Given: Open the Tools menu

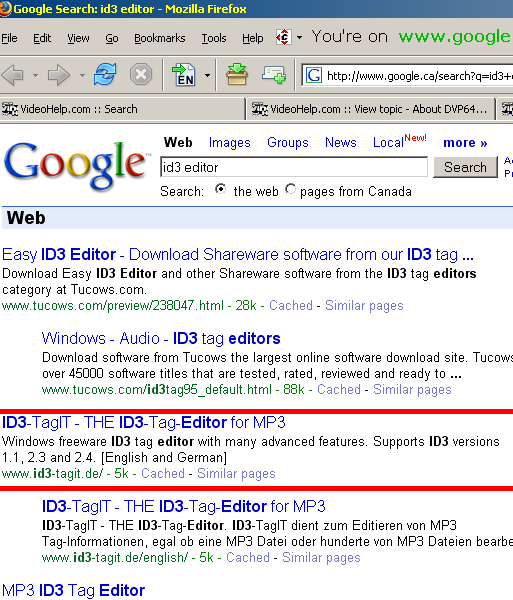Looking at the screenshot, I should [214, 38].
